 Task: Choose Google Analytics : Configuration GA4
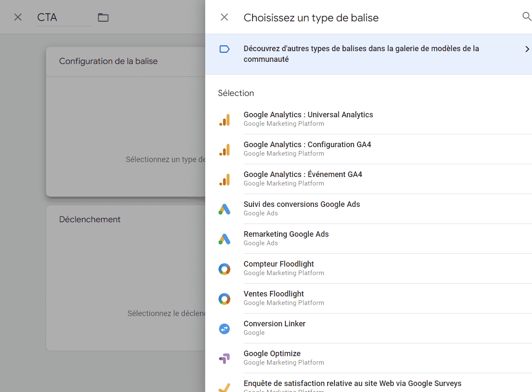point(307,145)
